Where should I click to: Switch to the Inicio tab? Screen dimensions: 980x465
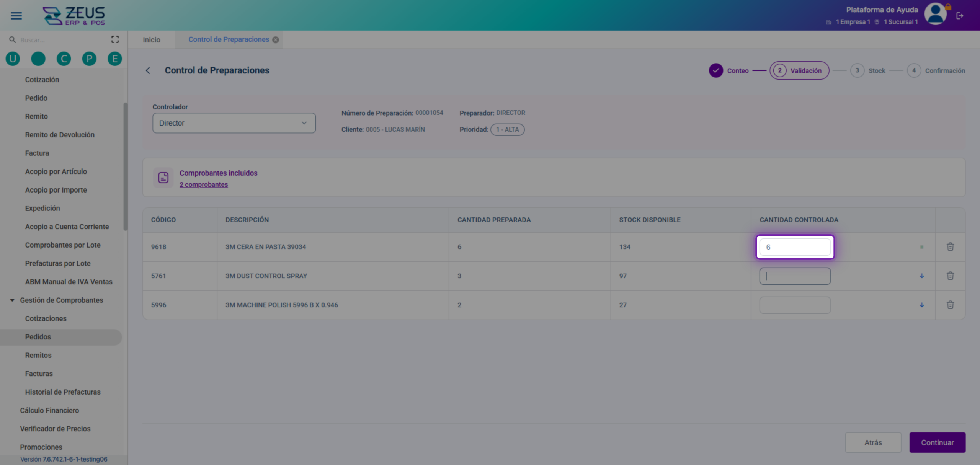(x=152, y=40)
